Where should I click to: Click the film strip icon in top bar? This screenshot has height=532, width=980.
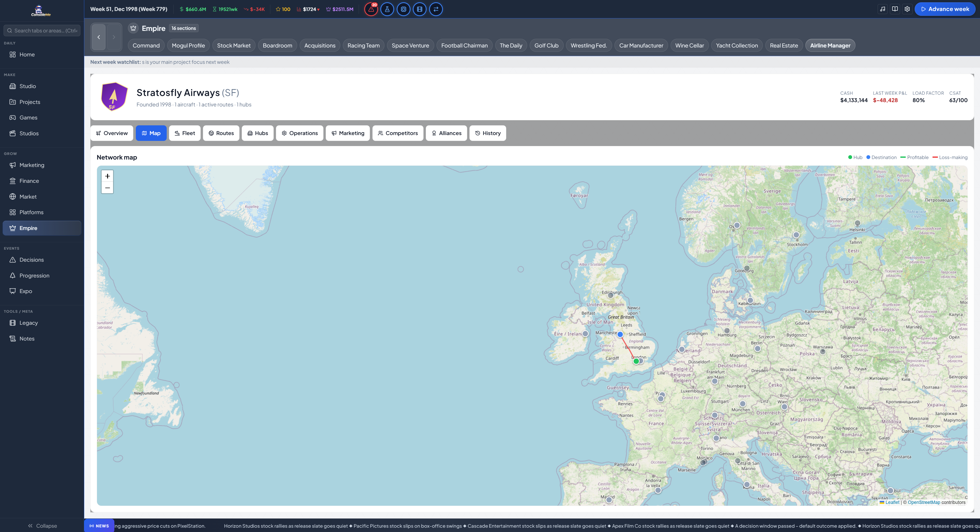420,9
